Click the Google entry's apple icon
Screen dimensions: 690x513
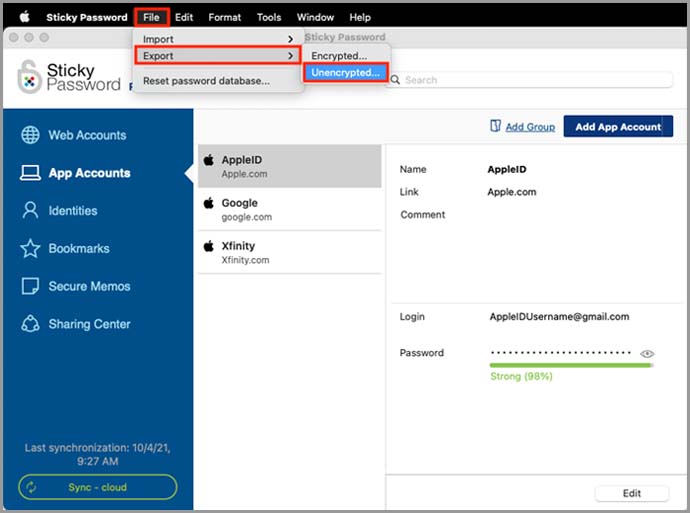point(209,203)
